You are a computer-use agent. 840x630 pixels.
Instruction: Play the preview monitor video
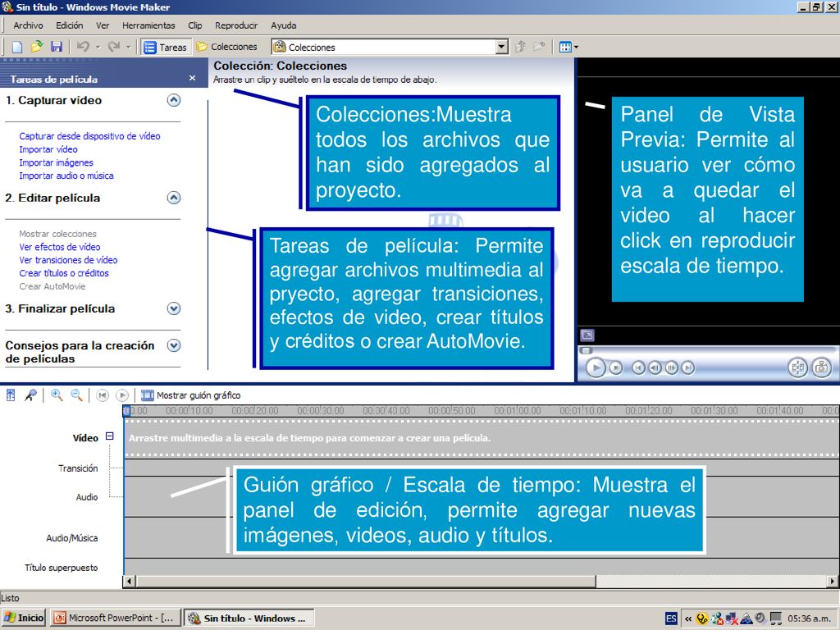click(596, 368)
